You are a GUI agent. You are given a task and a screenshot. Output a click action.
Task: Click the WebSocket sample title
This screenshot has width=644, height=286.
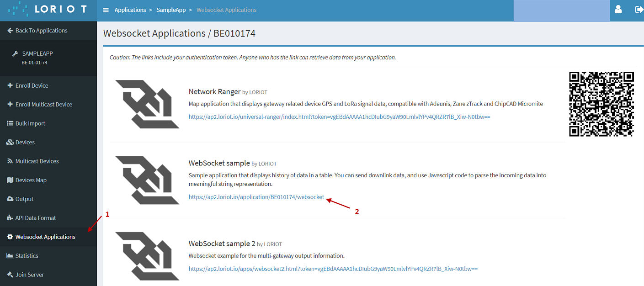coord(219,163)
